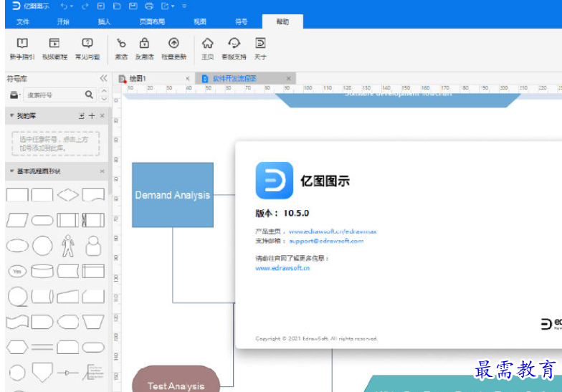
Task: Switch to the 开始 ribbon tab
Action: (x=63, y=21)
